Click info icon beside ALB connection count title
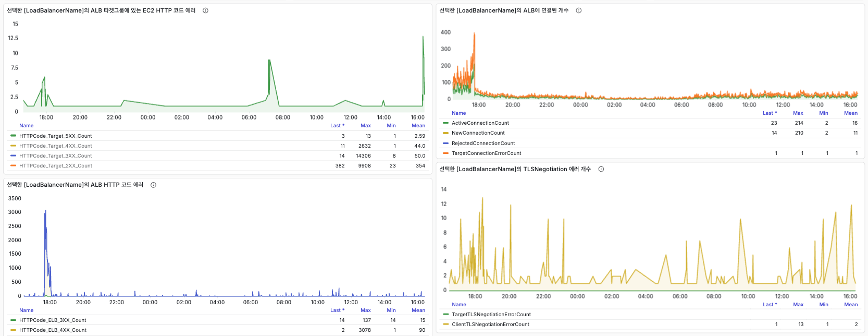 578,10
